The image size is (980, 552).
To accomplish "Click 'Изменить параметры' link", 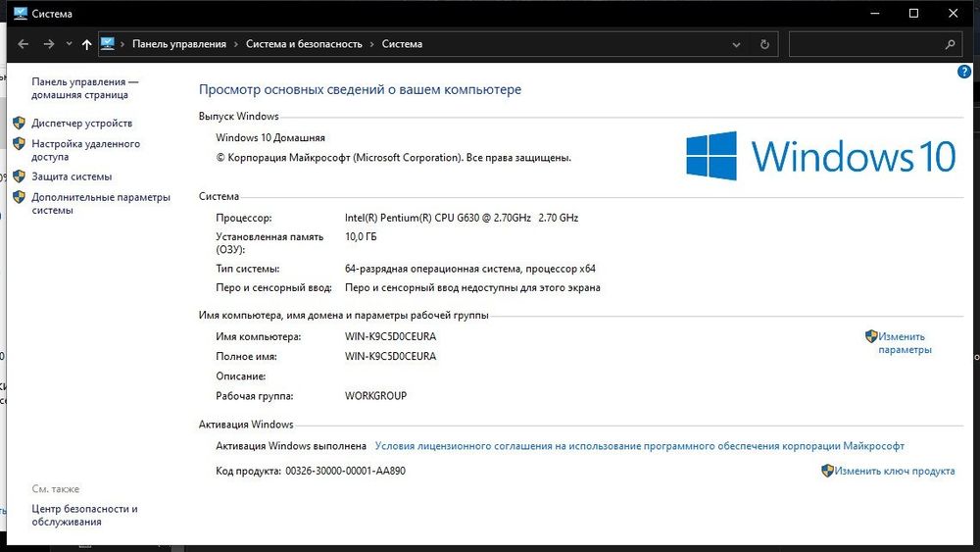I will point(905,343).
